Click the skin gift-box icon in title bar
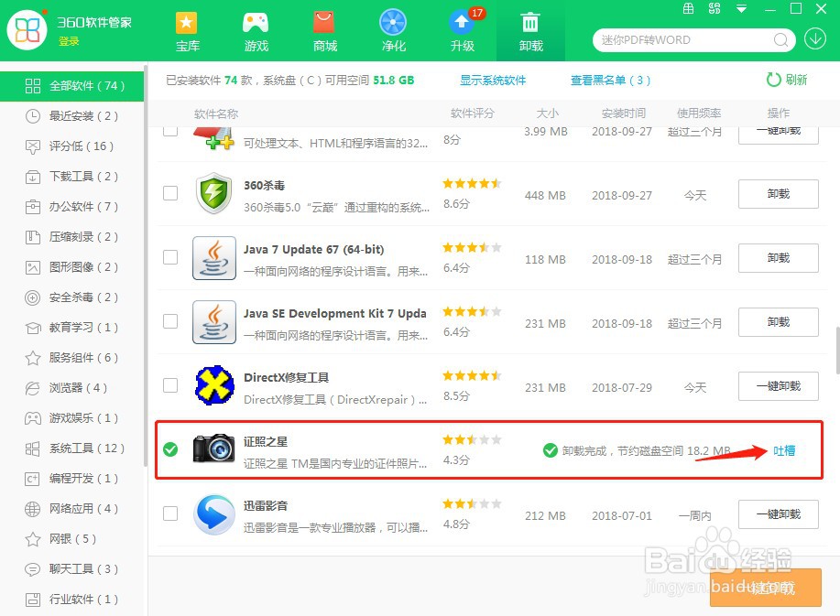The image size is (840, 616). tap(688, 8)
